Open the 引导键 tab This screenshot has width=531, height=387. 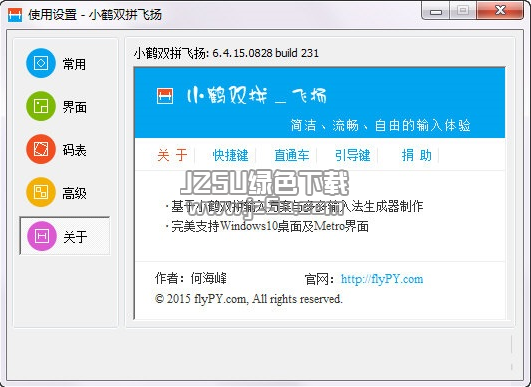click(353, 155)
